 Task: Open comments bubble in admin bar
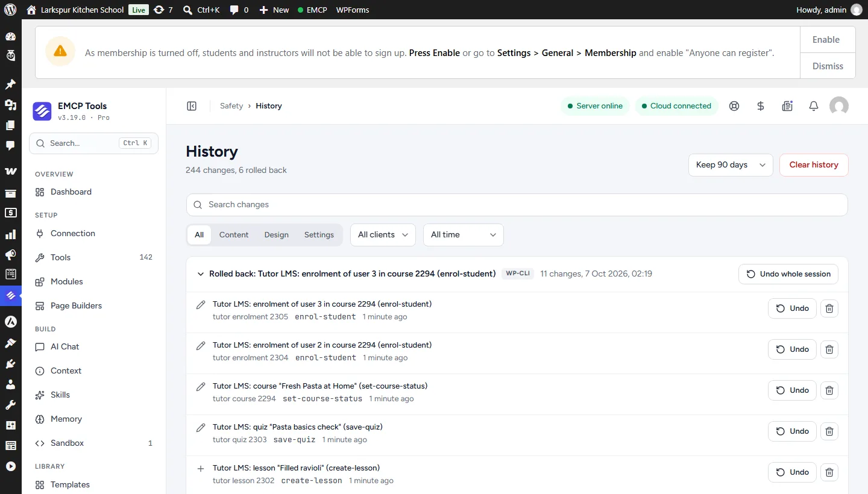tap(239, 10)
